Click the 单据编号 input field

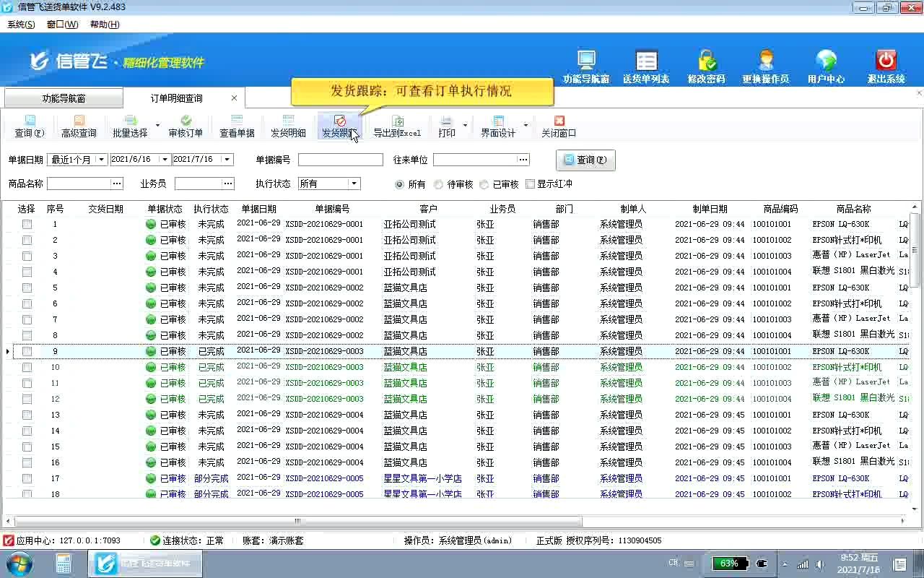point(341,160)
